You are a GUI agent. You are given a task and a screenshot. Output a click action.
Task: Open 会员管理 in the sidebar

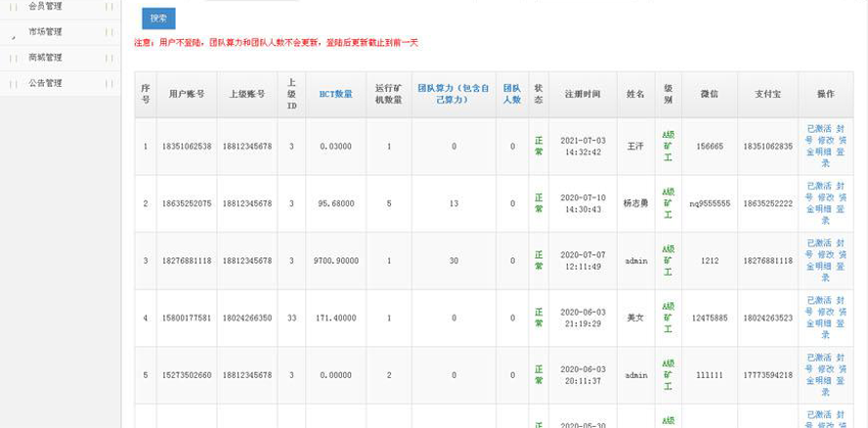tap(45, 6)
